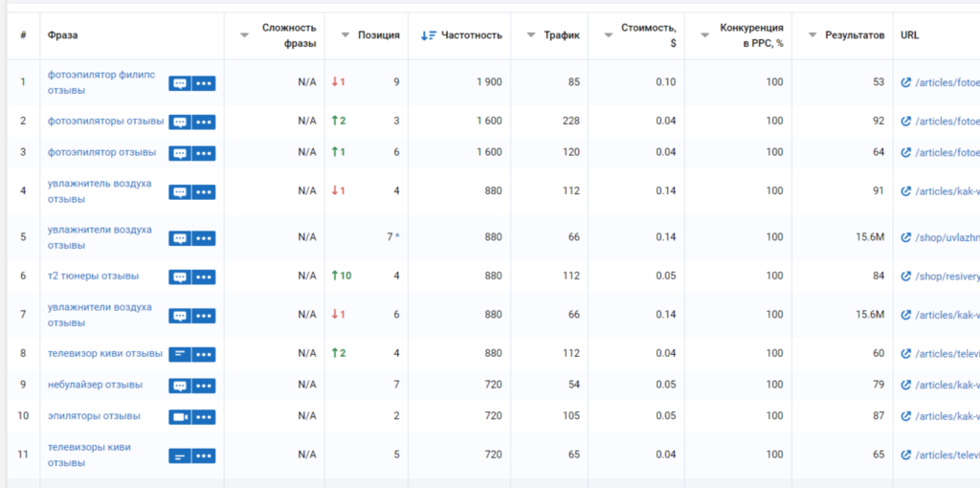Open the Результатов column filter dropdown
Image resolution: width=980 pixels, height=488 pixels.
813,35
